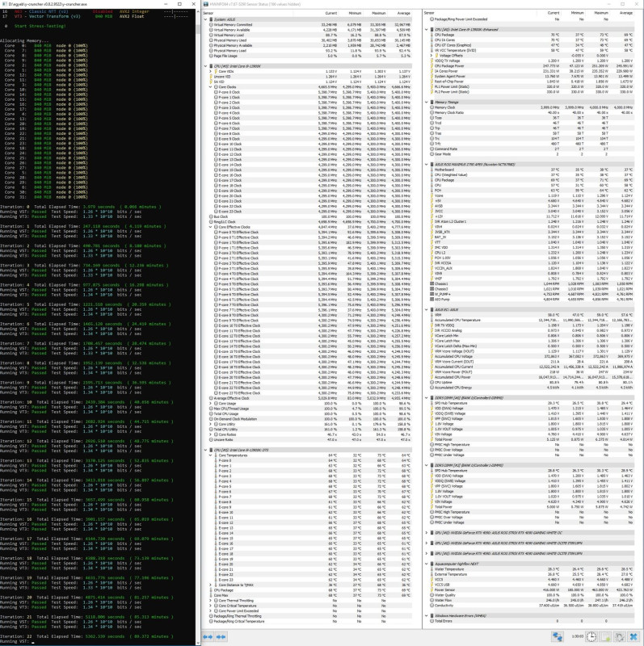Click the thermometer icon beside External Temperature
Screen dimensions: 644x646
(x=432, y=574)
